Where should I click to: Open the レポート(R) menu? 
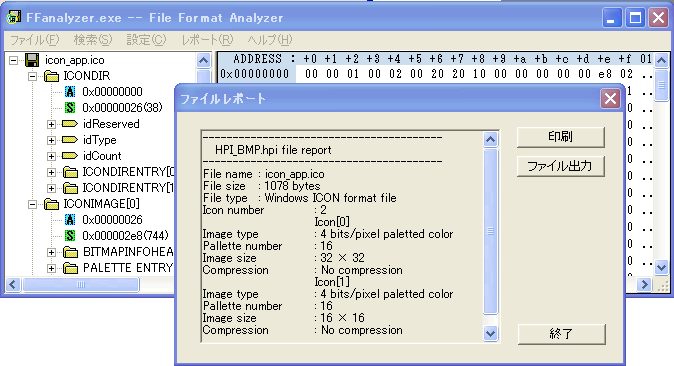pyautogui.click(x=207, y=40)
